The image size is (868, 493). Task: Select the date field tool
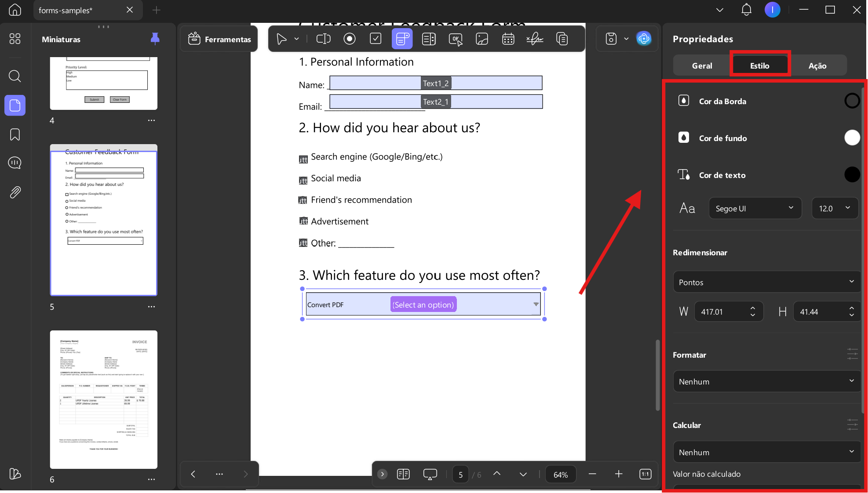coord(508,39)
